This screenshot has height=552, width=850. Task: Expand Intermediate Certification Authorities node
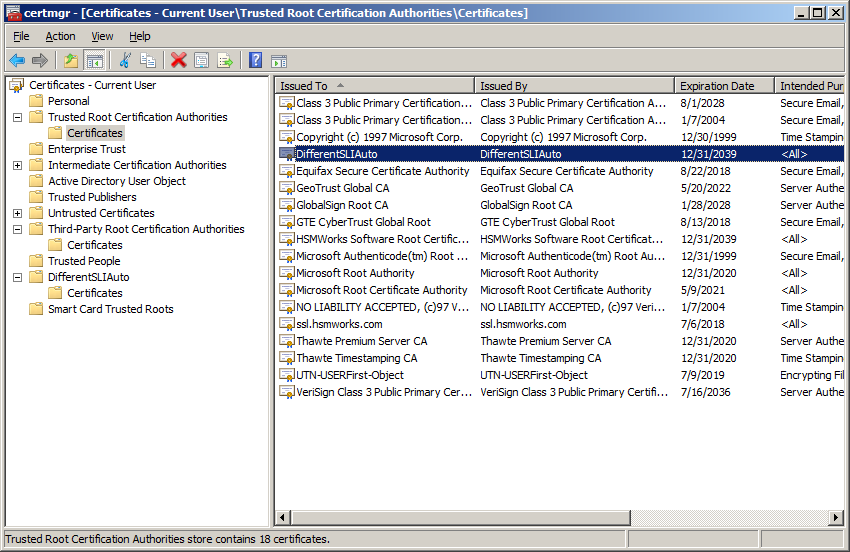click(17, 165)
